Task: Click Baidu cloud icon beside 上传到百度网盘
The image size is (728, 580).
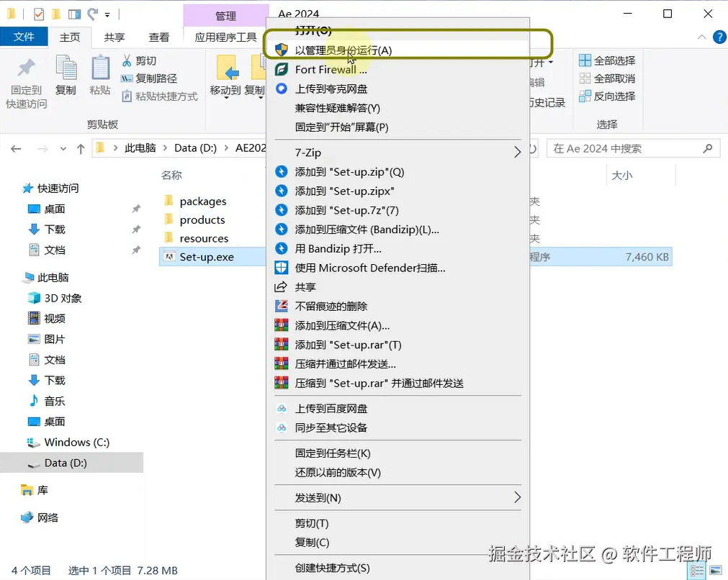Action: (282, 409)
